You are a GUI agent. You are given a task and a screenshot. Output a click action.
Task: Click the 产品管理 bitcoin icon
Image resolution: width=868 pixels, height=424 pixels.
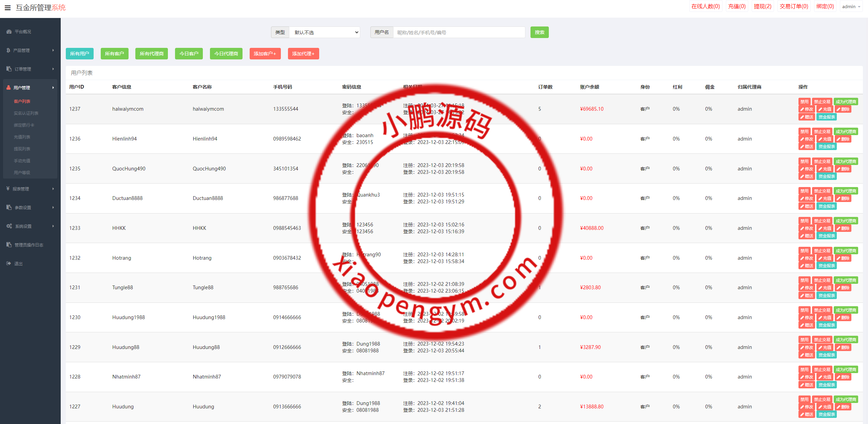point(8,50)
